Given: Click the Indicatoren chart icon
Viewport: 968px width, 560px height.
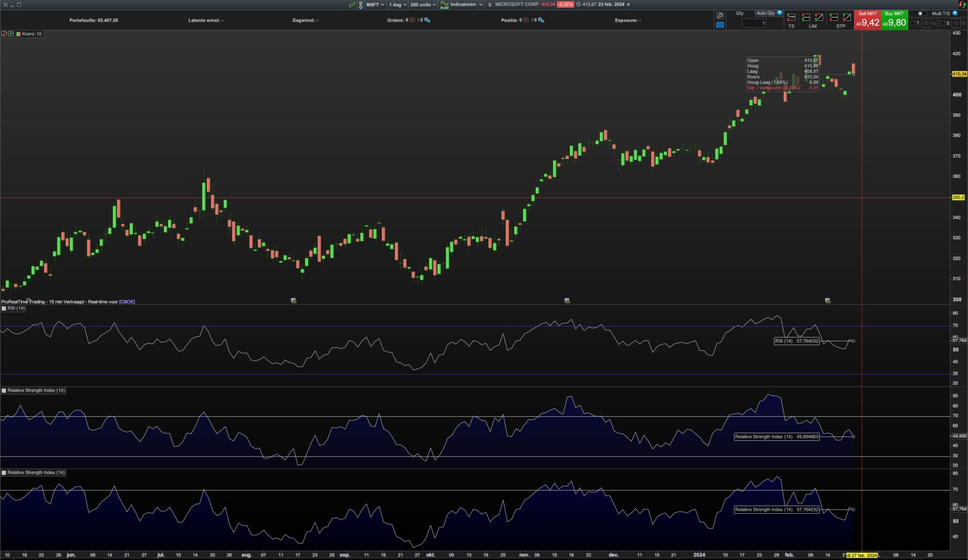Looking at the screenshot, I should click(x=444, y=5).
